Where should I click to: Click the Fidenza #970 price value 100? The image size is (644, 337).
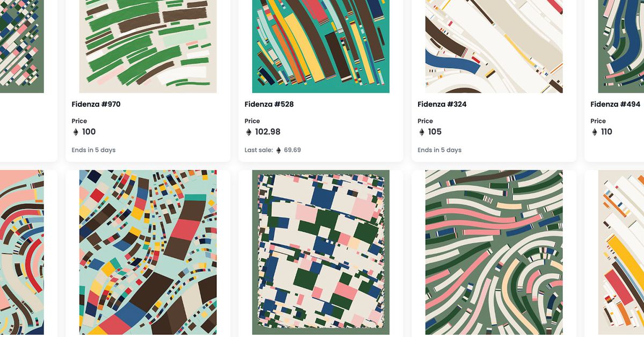coord(89,132)
